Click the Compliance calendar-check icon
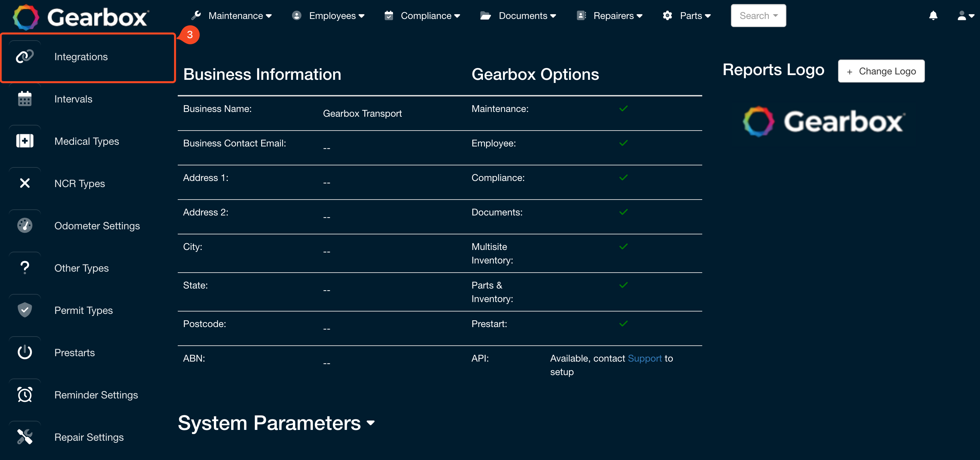The width and height of the screenshot is (980, 460). [388, 15]
